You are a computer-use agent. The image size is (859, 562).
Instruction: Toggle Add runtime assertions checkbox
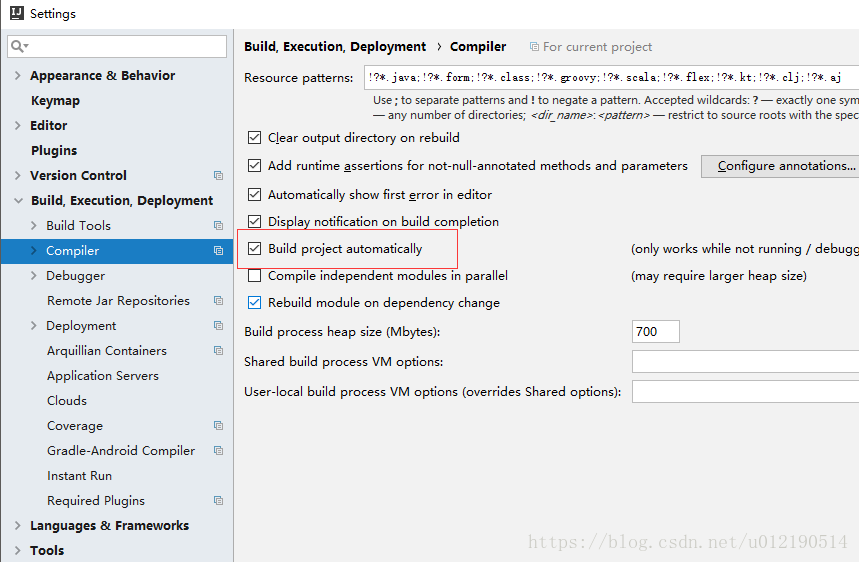tap(254, 165)
